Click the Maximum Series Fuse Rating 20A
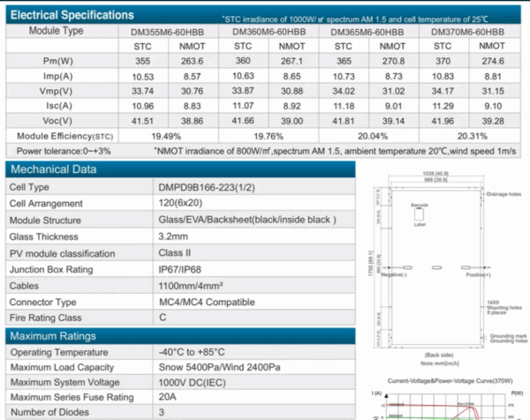530x420 pixels. coord(167,397)
